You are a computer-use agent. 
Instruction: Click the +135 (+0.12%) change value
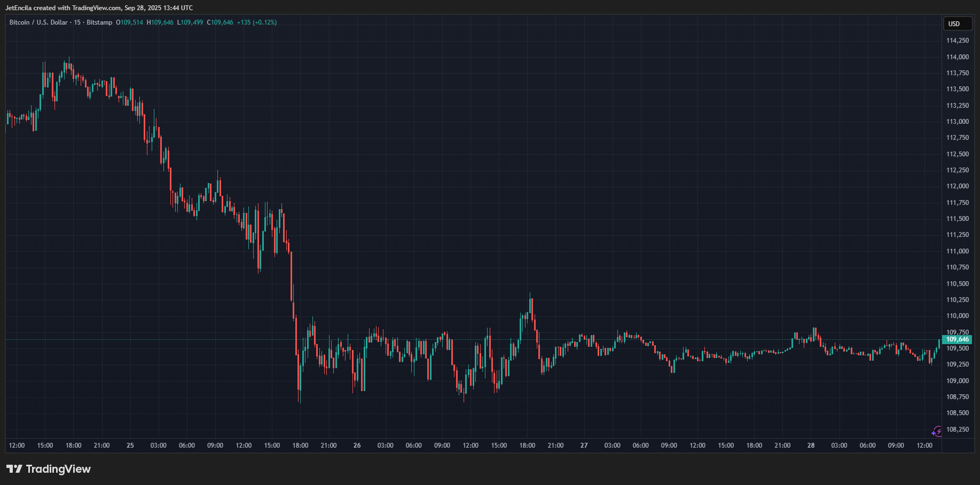257,22
